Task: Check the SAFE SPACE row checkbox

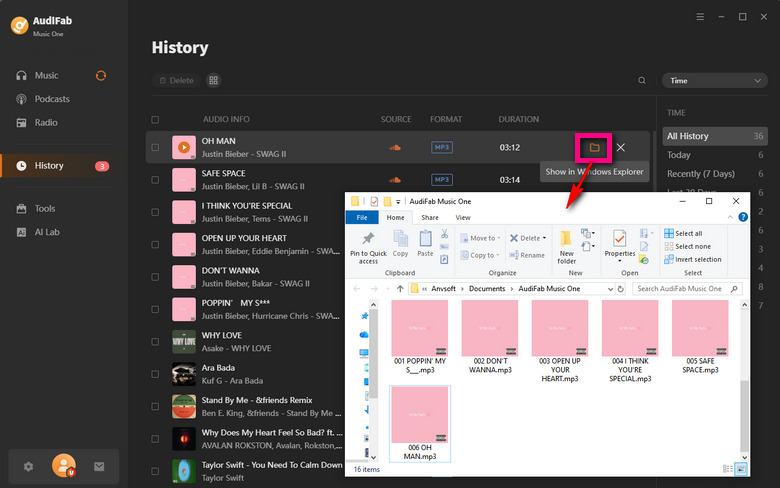Action: 155,180
